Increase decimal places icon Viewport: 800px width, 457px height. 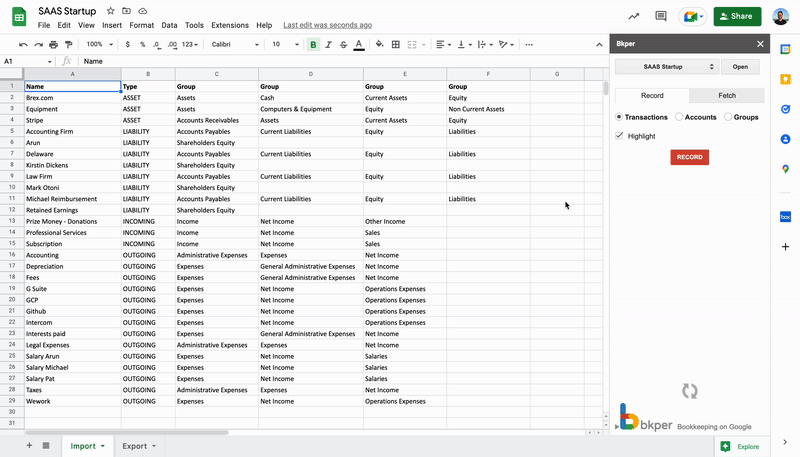click(172, 45)
